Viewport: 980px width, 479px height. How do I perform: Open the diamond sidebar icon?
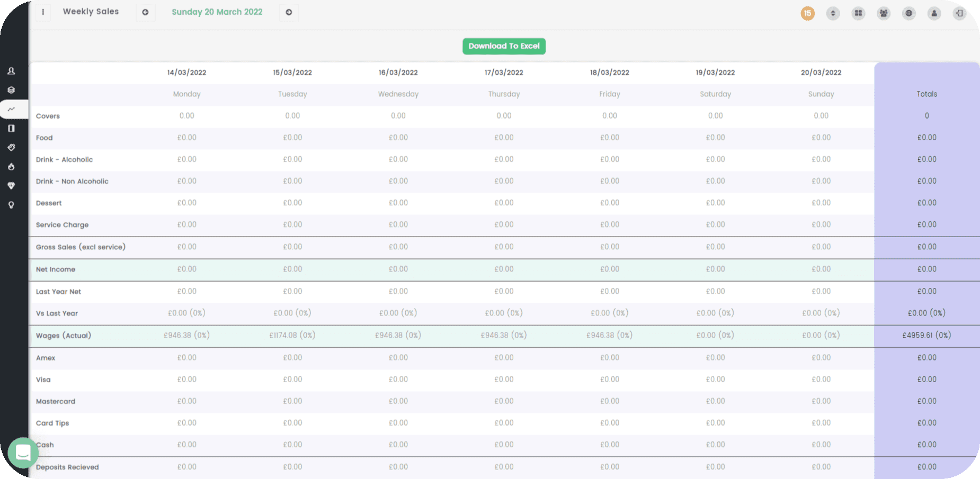(x=11, y=186)
